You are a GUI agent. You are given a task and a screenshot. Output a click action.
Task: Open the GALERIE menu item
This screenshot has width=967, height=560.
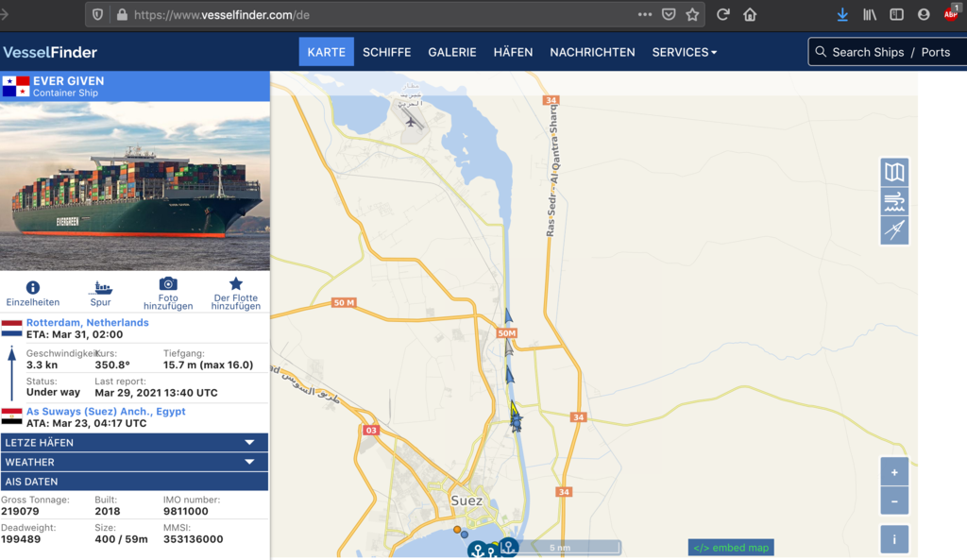(x=452, y=53)
